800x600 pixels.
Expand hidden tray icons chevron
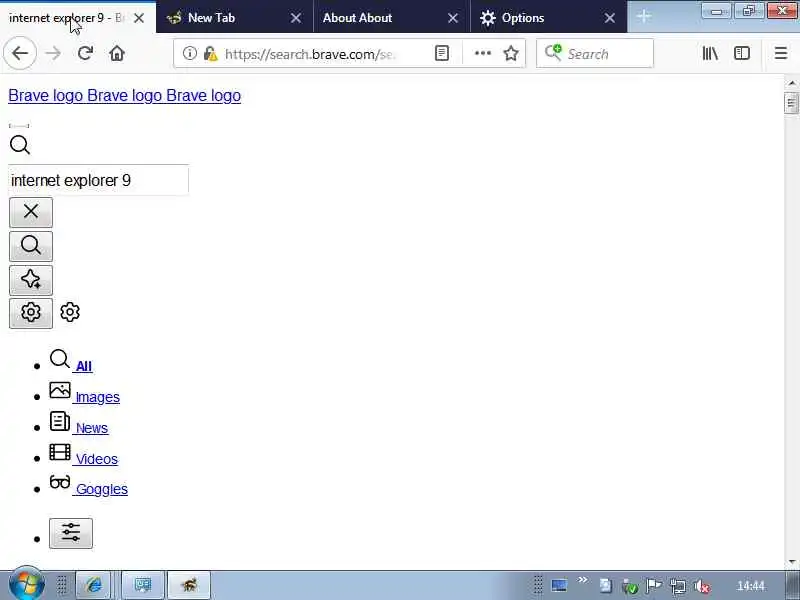point(583,580)
